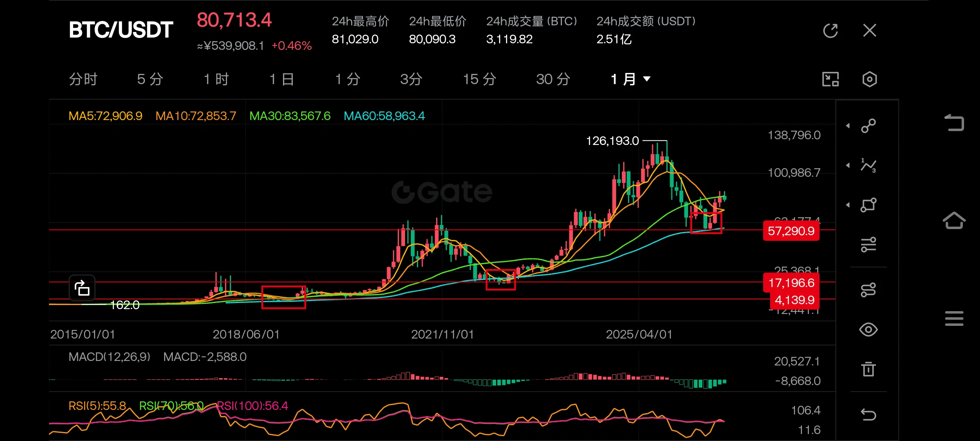The height and width of the screenshot is (441, 980).
Task: Click the 57,290.9 horizontal line label
Action: coord(791,231)
